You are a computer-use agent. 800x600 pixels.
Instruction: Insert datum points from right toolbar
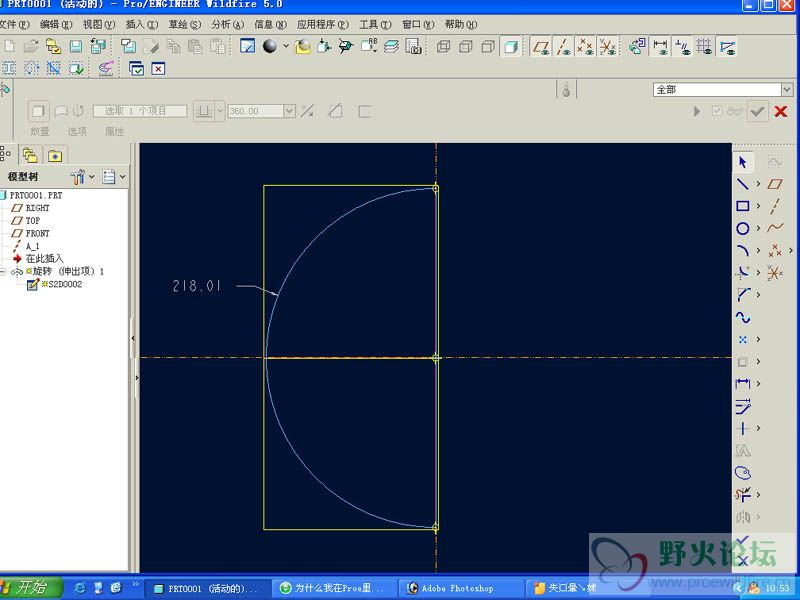click(x=774, y=250)
